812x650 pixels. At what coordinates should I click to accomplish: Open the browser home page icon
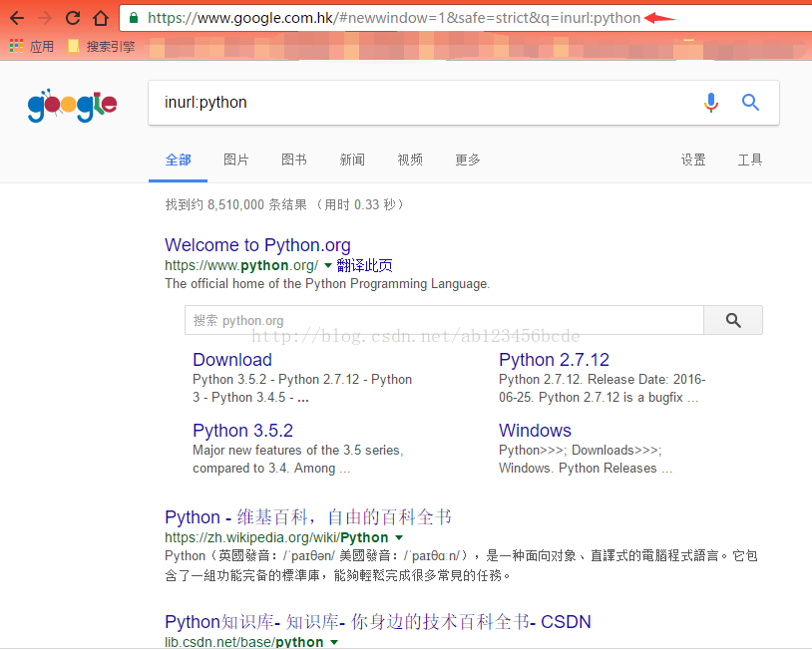coord(101,18)
